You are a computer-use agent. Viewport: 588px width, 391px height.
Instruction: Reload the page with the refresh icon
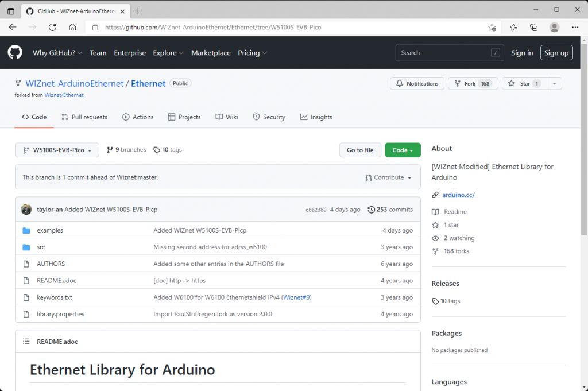pos(52,27)
